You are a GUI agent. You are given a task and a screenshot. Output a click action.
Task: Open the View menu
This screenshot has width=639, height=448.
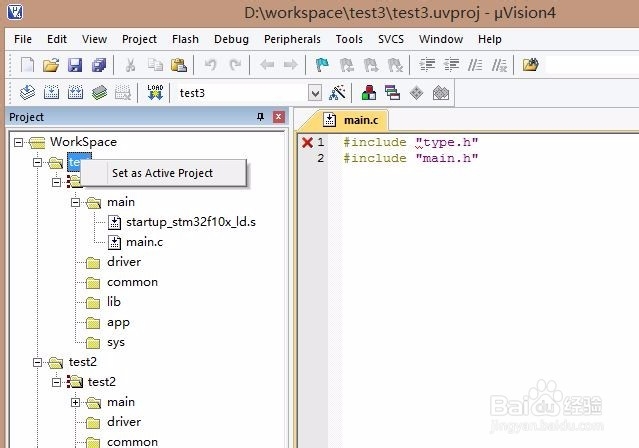[x=94, y=39]
